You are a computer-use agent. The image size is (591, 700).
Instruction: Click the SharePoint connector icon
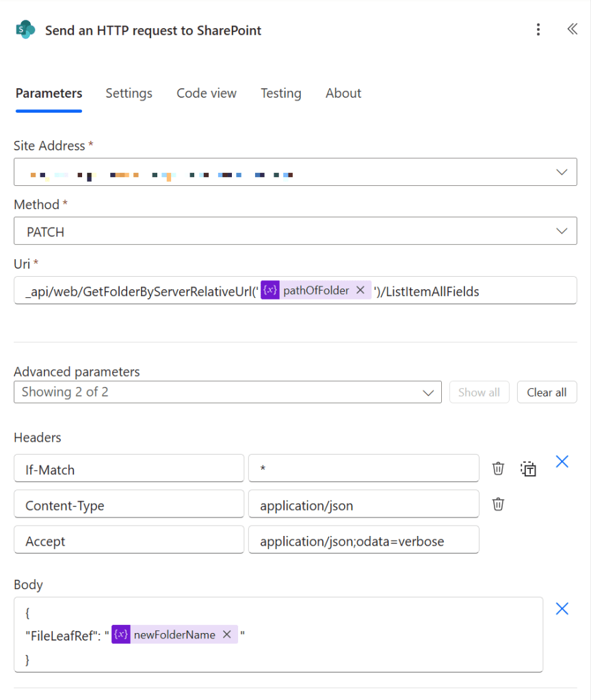pos(25,30)
